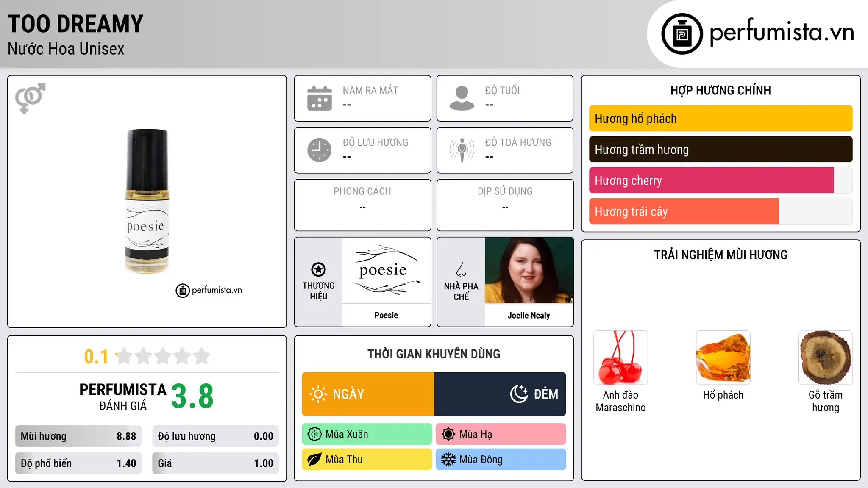This screenshot has width=868, height=488.
Task: Click the ĐỘ TOẢ HƯƠNG label
Action: [x=518, y=143]
